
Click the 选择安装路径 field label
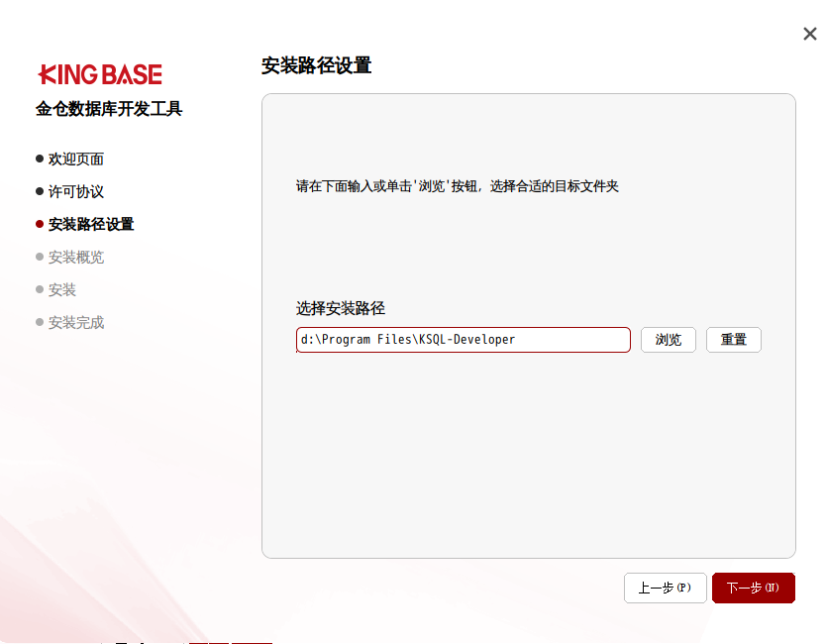341,308
